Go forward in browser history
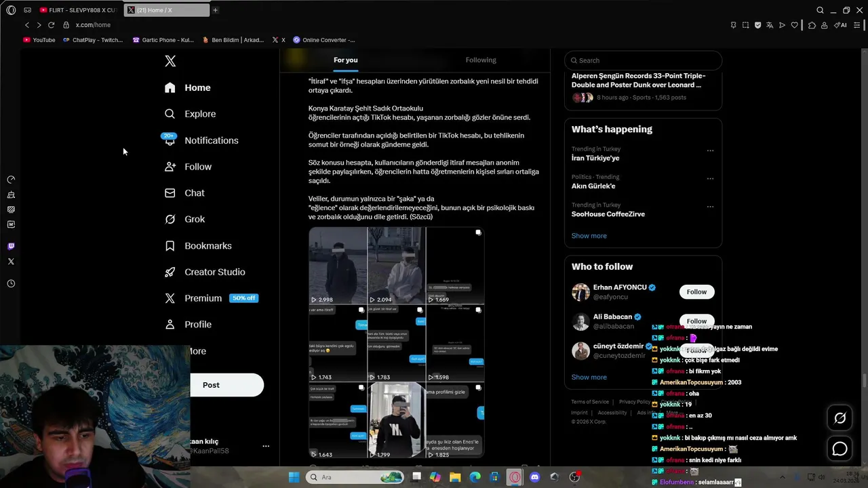The width and height of the screenshot is (868, 488). (x=39, y=25)
